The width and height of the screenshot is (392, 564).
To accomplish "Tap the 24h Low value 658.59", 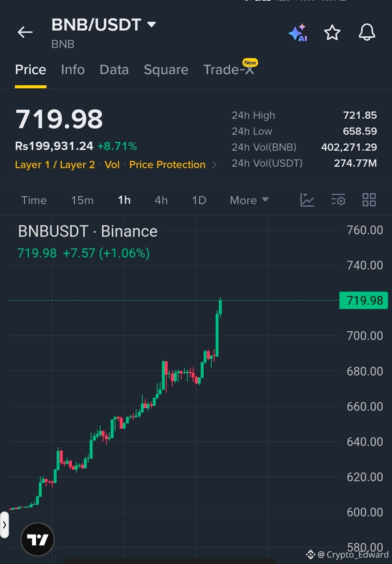I will (360, 131).
